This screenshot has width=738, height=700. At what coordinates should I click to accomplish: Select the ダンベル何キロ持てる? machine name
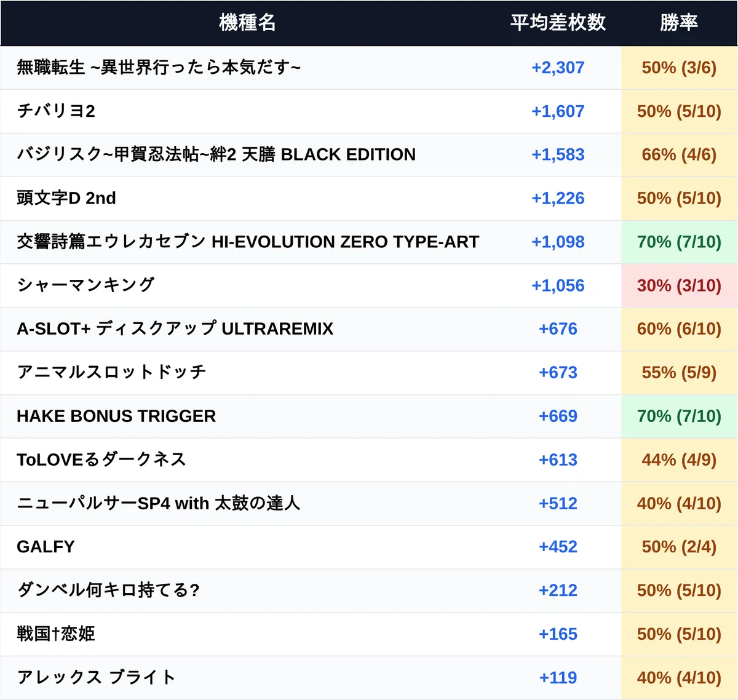click(108, 590)
